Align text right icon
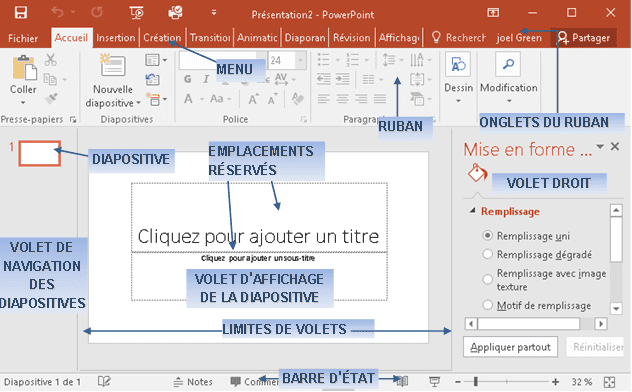The height and width of the screenshot is (392, 632). [x=361, y=98]
